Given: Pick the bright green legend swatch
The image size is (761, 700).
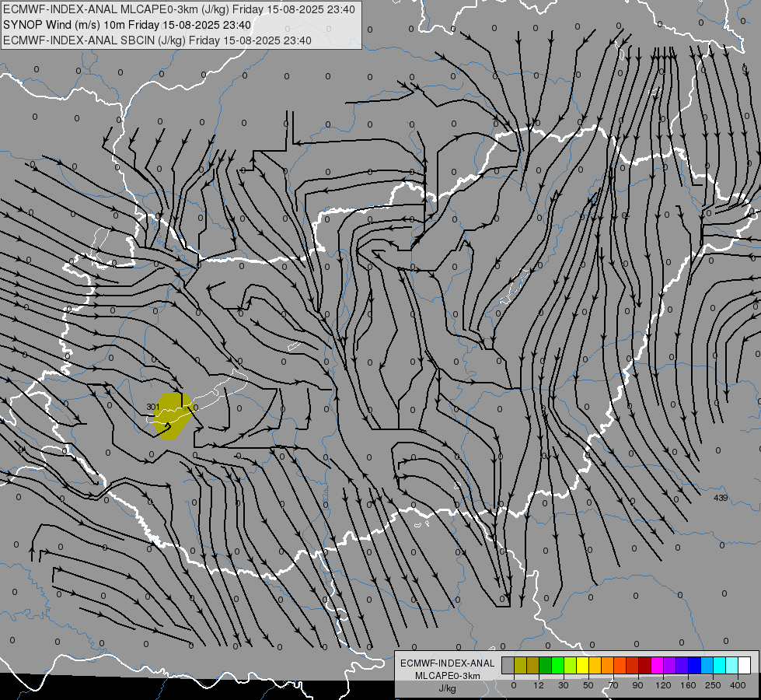Looking at the screenshot, I should [x=557, y=665].
